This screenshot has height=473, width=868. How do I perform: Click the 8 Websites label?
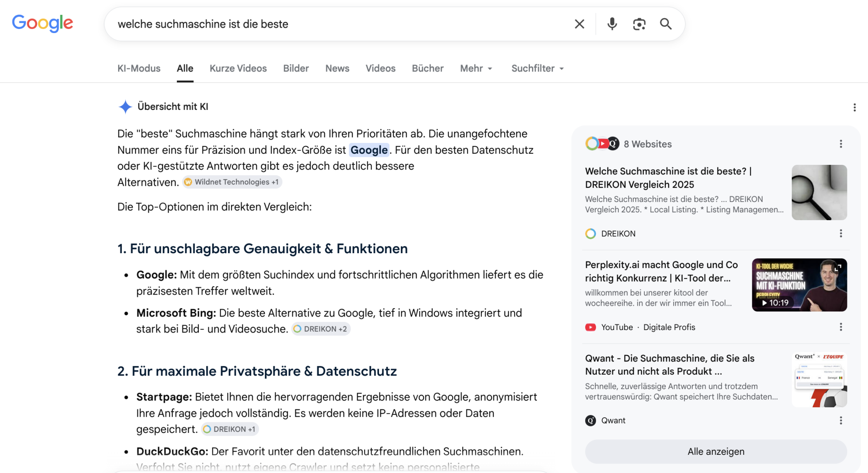pyautogui.click(x=648, y=144)
